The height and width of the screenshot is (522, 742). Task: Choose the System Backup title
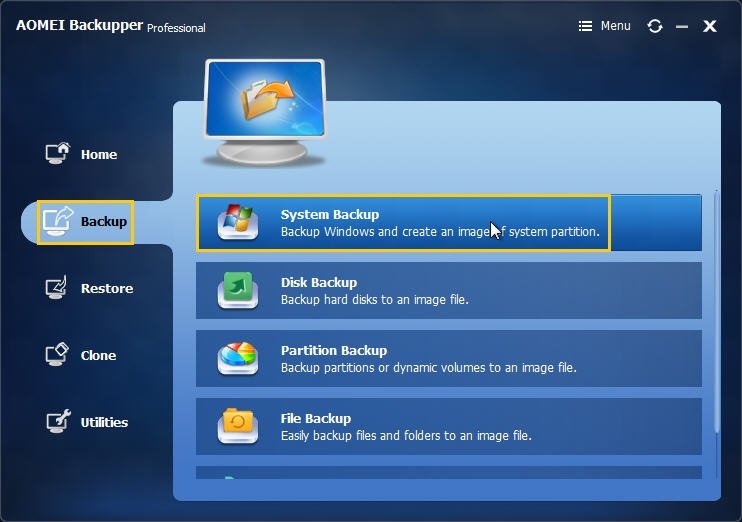330,214
